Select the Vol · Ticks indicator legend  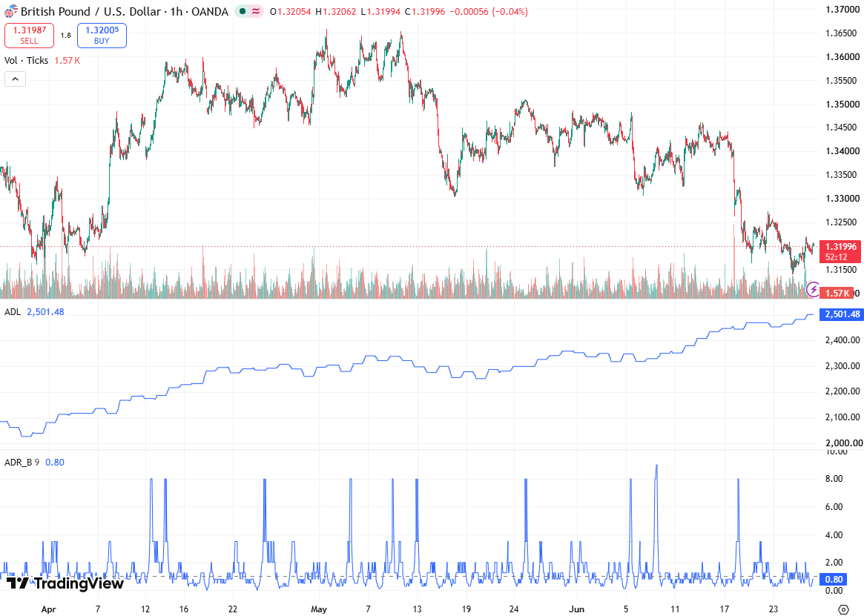[26, 61]
